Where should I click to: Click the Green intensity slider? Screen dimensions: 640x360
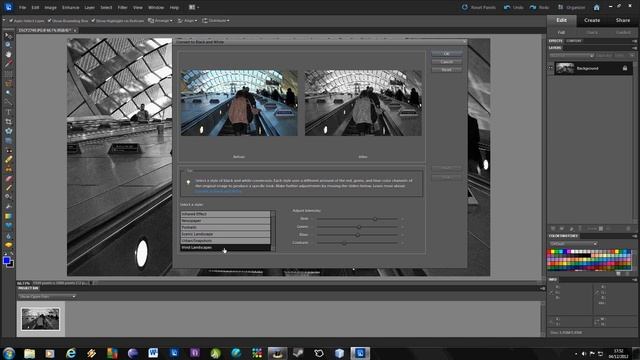[358, 227]
